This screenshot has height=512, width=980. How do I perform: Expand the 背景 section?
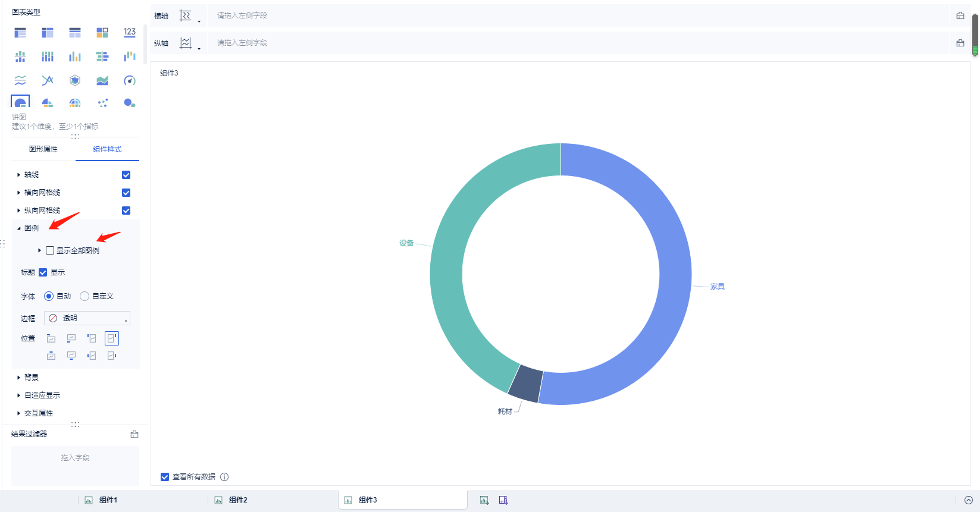click(19, 378)
